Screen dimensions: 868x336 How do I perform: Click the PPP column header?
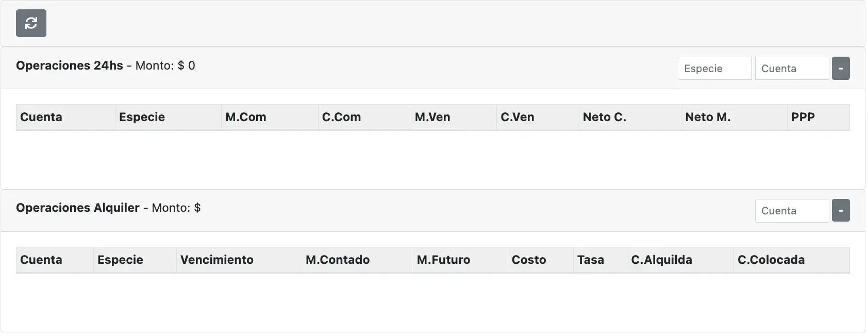click(803, 117)
